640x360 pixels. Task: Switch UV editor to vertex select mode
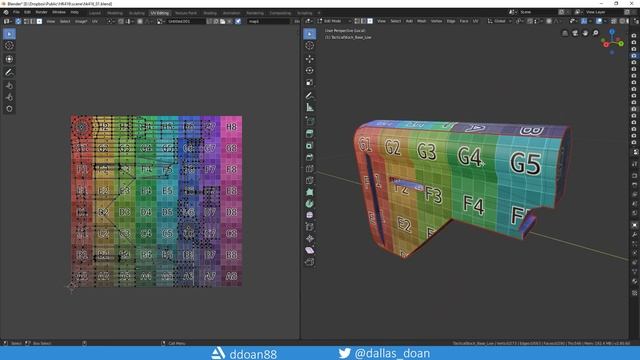coord(26,21)
